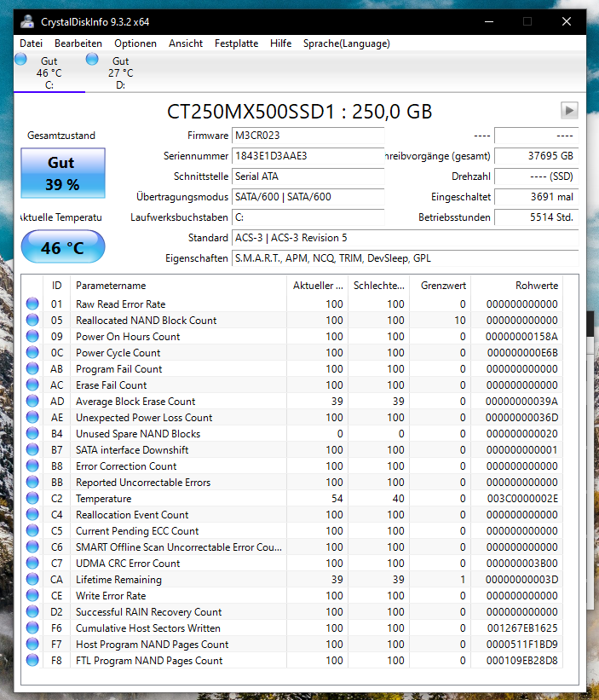Open the Hilfe menu
The image size is (599, 700).
(280, 43)
